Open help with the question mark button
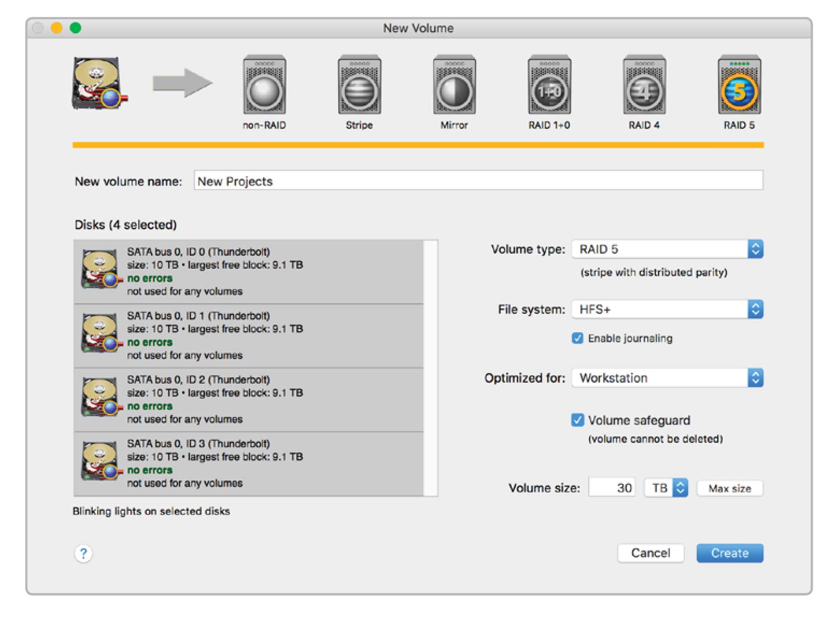This screenshot has width=840, height=622. (x=83, y=553)
